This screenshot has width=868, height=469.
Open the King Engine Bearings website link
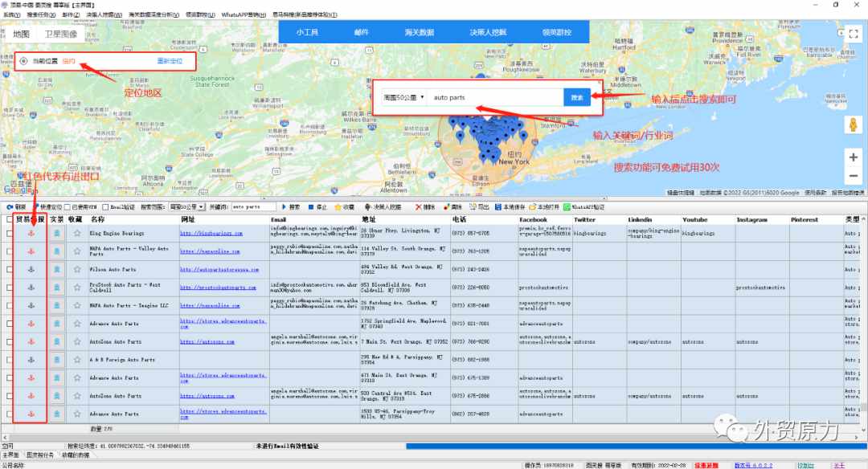click(211, 234)
